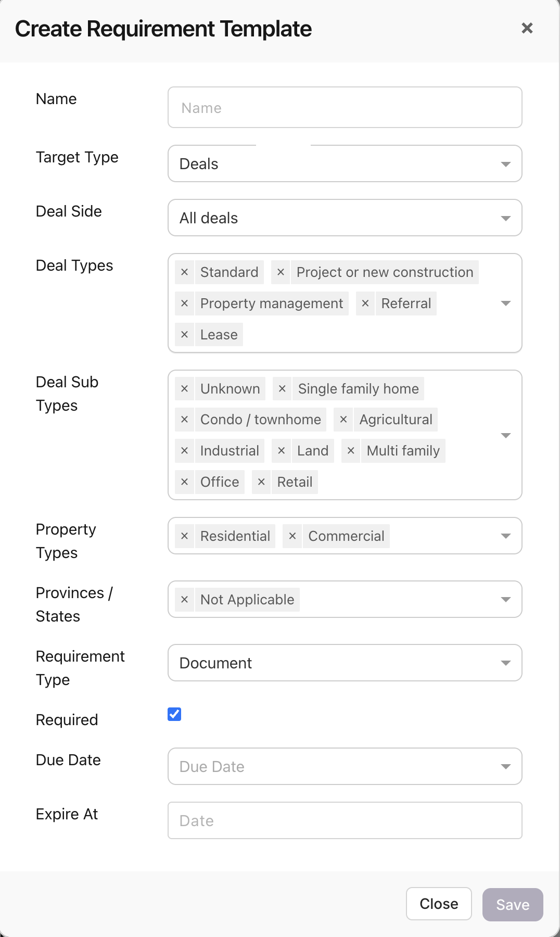Remove the Referral deal type tag
560x937 pixels.
click(x=365, y=303)
